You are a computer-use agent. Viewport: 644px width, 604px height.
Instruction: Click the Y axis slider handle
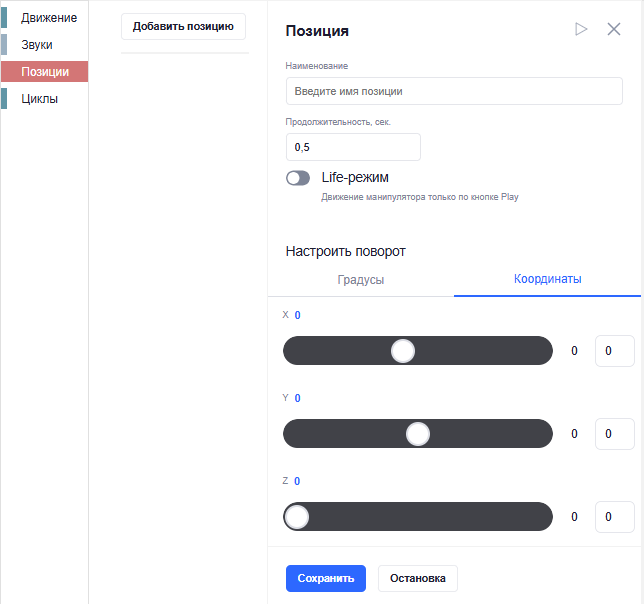418,434
